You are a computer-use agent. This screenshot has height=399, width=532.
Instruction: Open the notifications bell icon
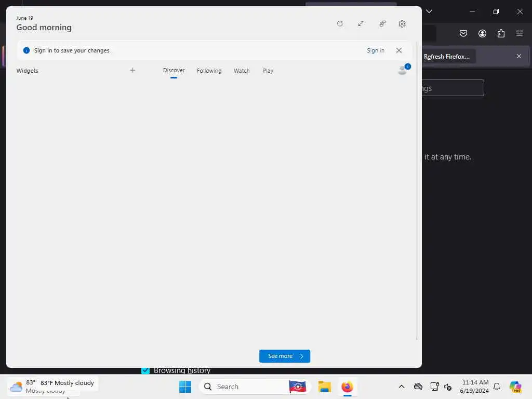(x=497, y=387)
